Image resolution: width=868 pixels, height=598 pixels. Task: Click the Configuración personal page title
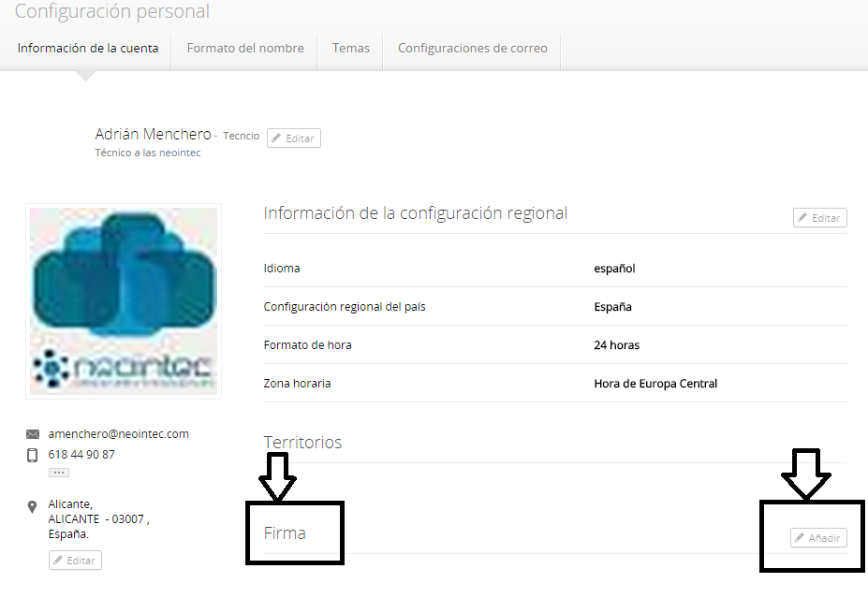coord(111,11)
